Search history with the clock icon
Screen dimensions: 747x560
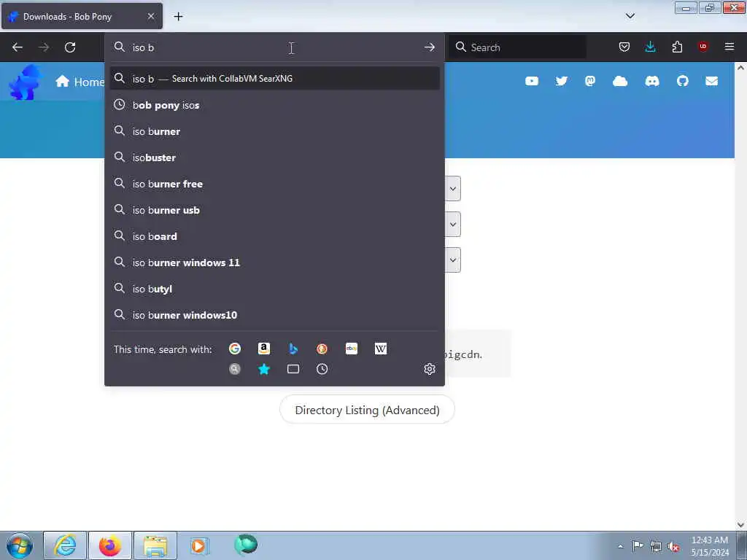click(322, 369)
